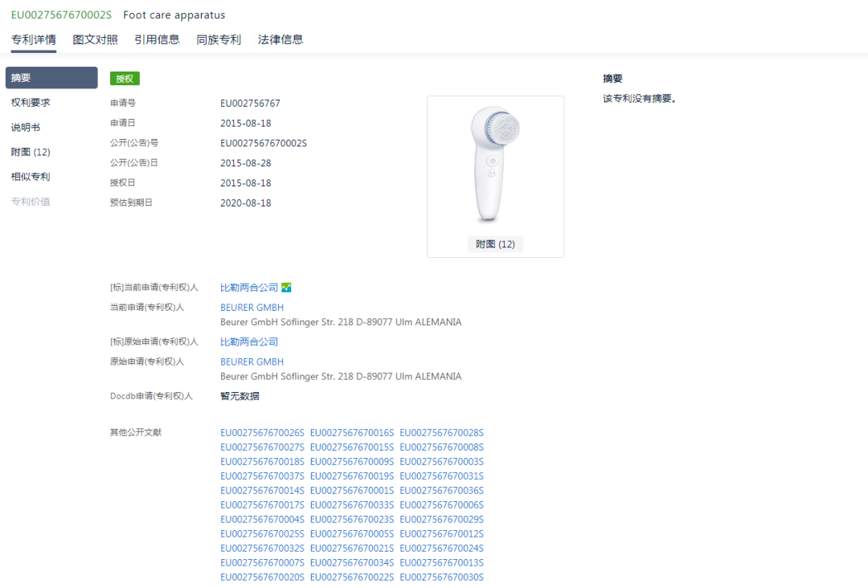Open document EU0027567670024S
Screen dimensions: 868x588
(442, 548)
